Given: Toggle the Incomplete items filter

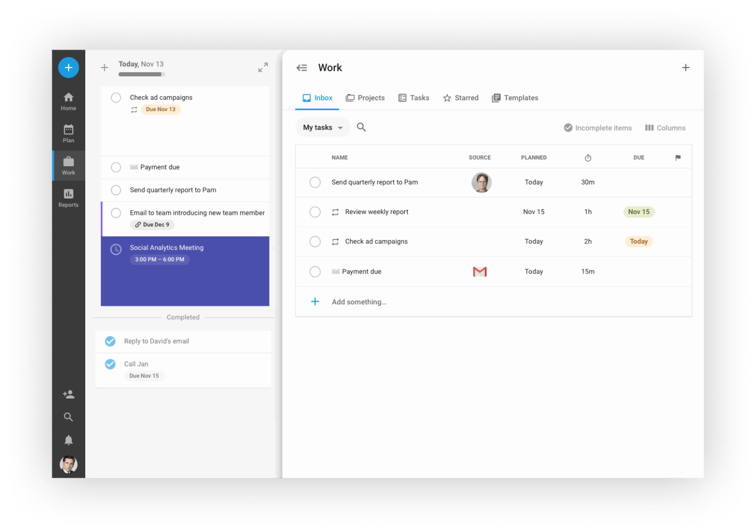Looking at the screenshot, I should click(x=597, y=127).
